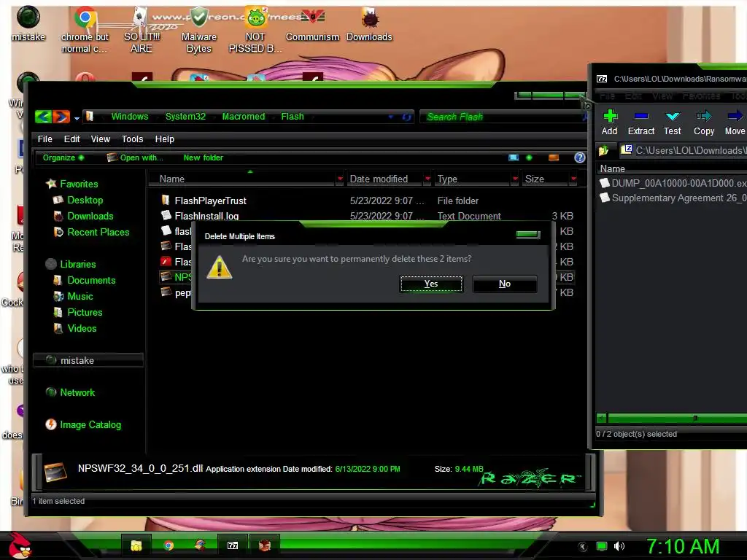
Task: Open Explorer help question mark icon
Action: (x=580, y=157)
